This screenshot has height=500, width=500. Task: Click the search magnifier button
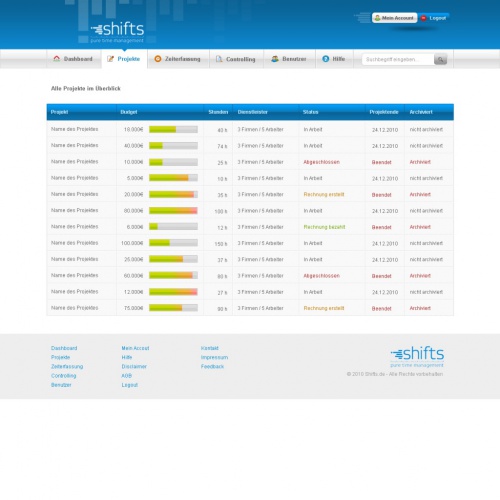[x=440, y=59]
